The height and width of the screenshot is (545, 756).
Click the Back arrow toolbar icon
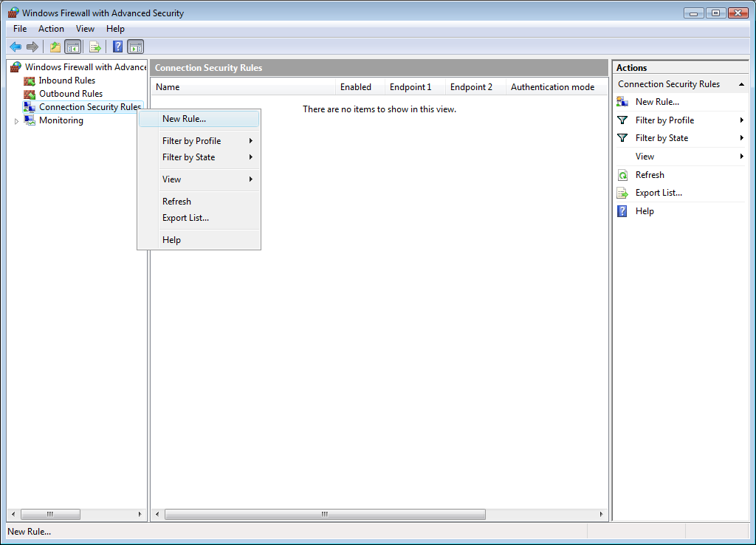16,47
